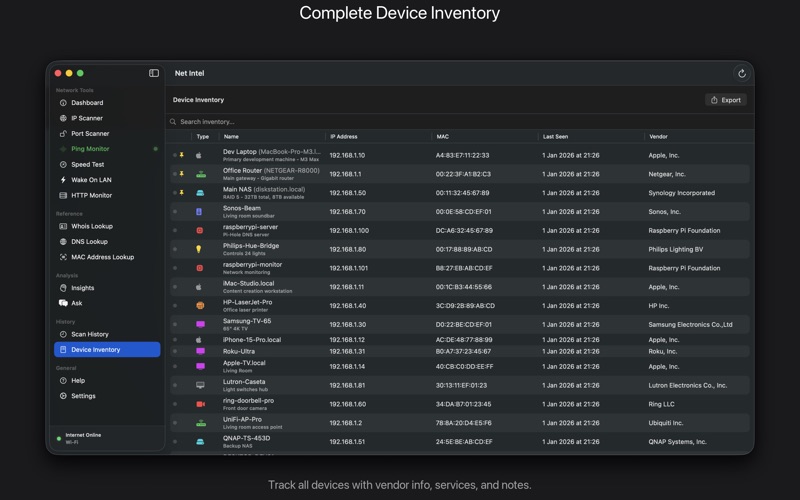Screen dimensions: 800x500
Task: Click the NAS drive icon for Main NAS
Action: click(200, 193)
